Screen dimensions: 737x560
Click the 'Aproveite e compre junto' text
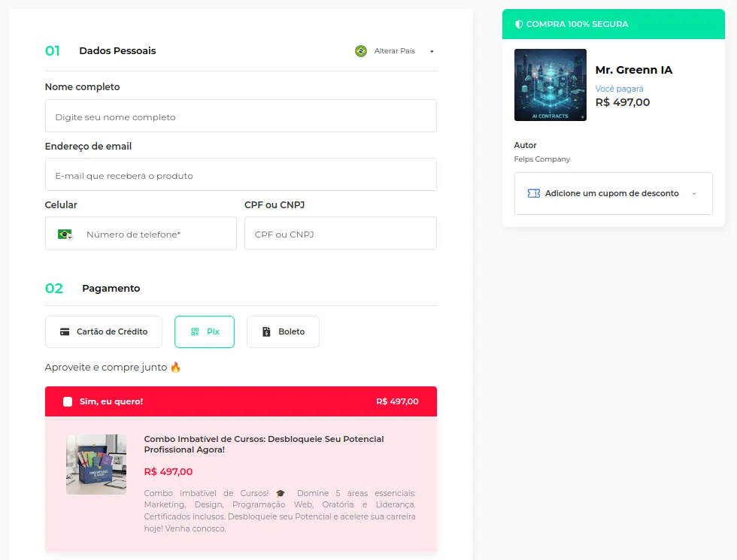[106, 368]
